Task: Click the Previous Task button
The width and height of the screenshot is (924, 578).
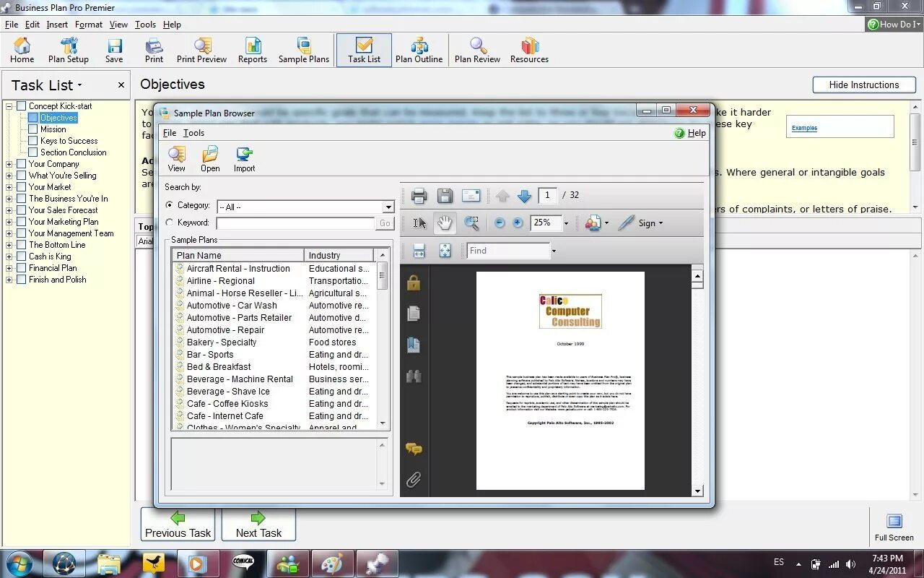Action: (x=178, y=525)
